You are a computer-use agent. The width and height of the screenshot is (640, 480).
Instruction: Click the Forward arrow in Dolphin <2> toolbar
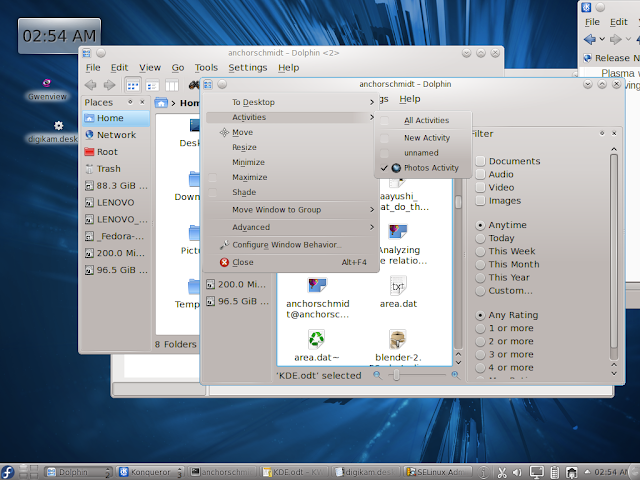pos(109,85)
